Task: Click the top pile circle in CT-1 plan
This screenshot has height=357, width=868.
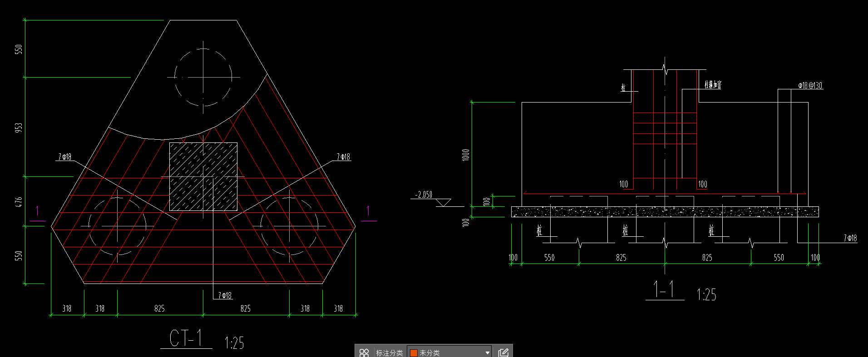Action: click(203, 77)
